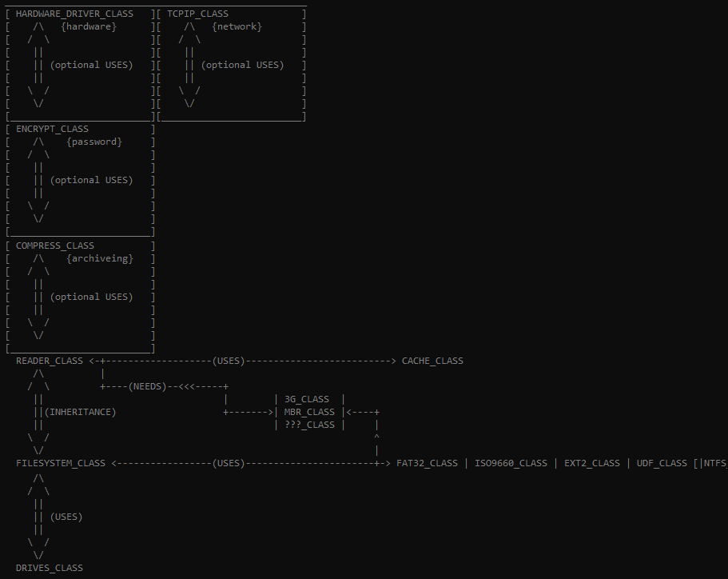This screenshot has height=579, width=728.
Task: Click the READER_CLASS text
Action: [50, 361]
